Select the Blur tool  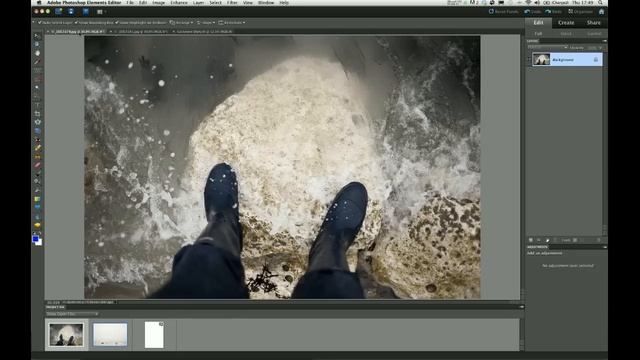37,217
